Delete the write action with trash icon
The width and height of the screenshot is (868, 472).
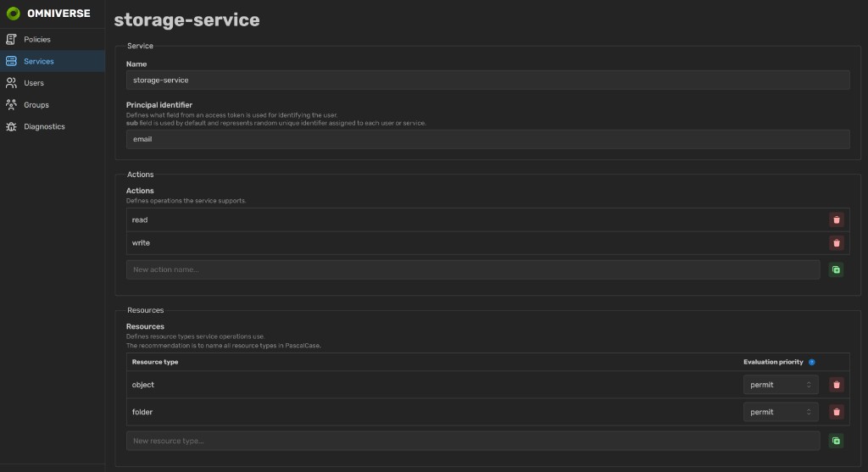point(836,243)
